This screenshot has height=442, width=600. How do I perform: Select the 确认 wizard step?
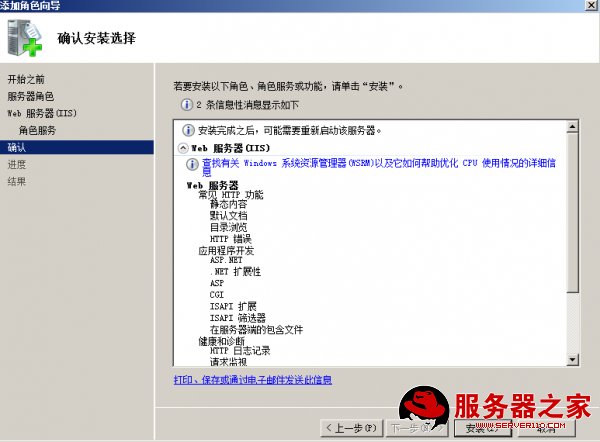(77, 147)
